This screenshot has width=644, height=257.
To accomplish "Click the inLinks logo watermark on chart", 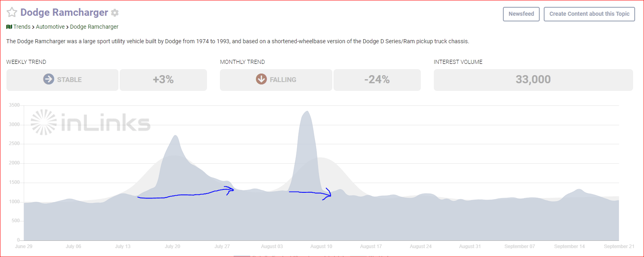I will [x=91, y=122].
